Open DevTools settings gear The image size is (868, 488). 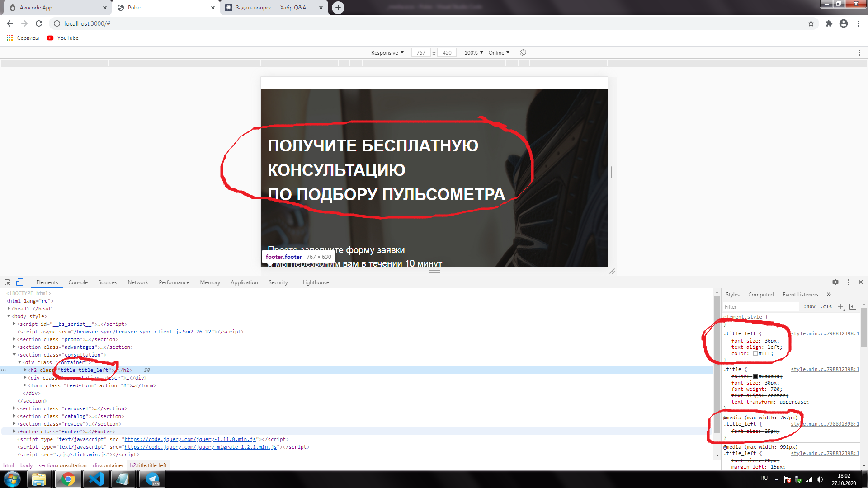[x=835, y=282]
